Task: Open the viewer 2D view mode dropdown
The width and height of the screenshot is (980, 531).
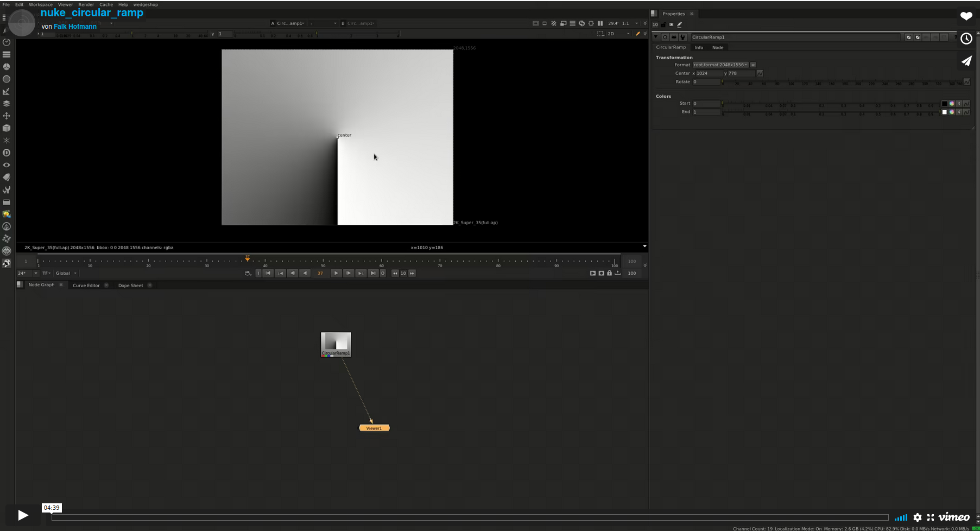Action: pyautogui.click(x=618, y=34)
